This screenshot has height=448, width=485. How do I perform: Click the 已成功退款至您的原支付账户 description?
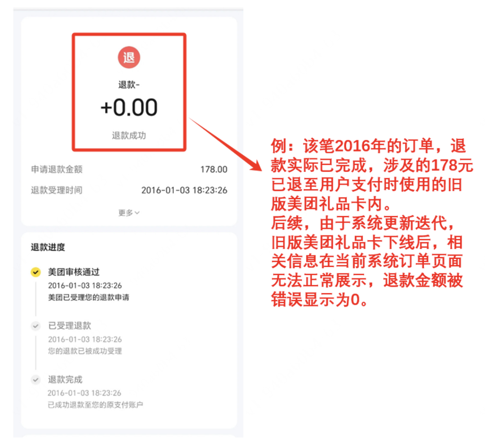[x=95, y=405]
